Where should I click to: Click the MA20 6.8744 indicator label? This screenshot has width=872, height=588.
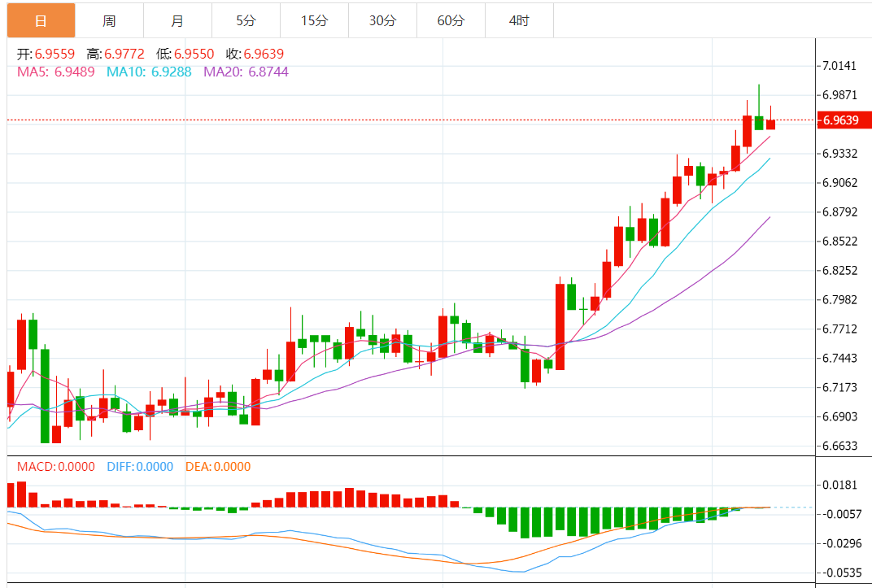[246, 72]
